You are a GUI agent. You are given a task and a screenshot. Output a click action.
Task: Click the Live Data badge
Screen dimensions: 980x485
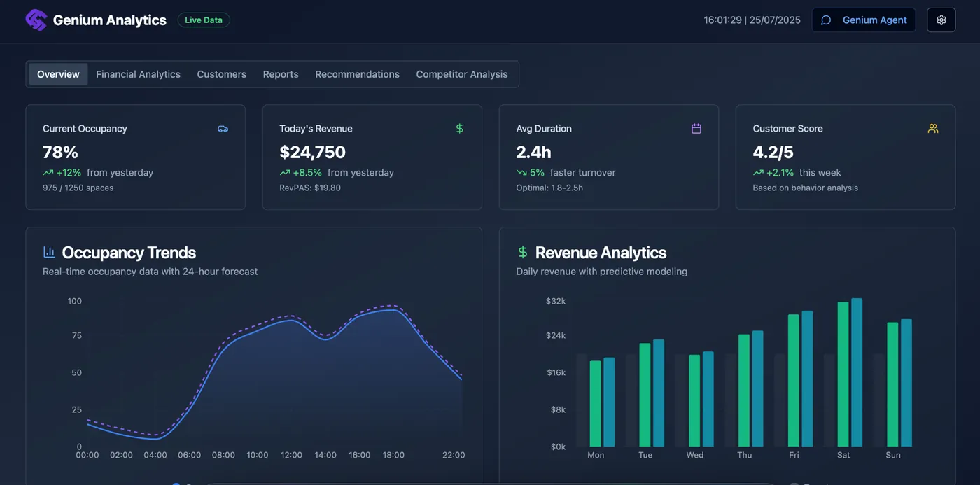tap(204, 20)
